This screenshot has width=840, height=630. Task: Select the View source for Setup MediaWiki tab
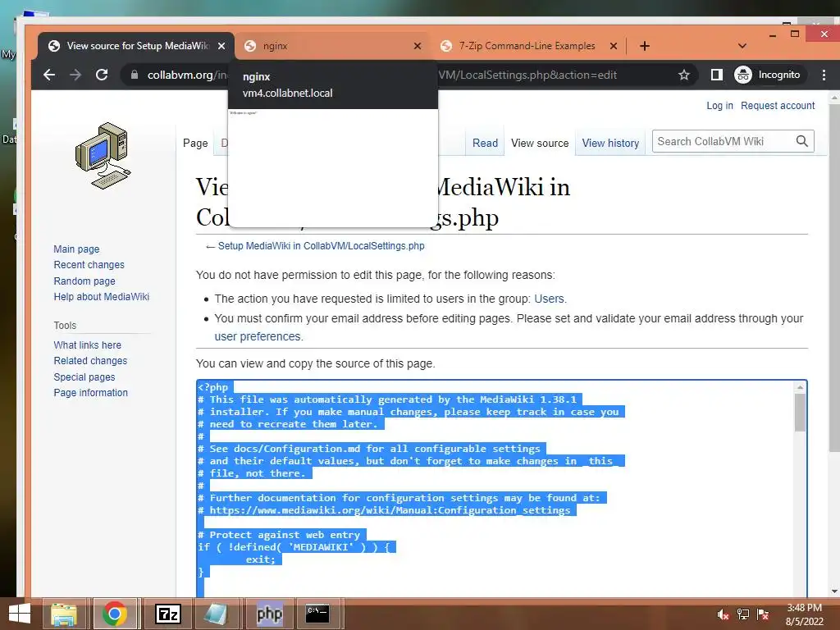tap(137, 46)
